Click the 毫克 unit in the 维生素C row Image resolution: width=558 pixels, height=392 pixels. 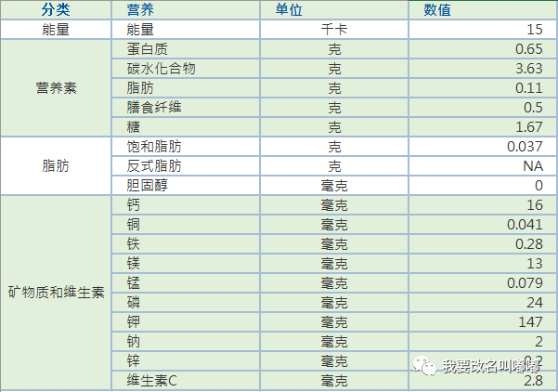[334, 380]
